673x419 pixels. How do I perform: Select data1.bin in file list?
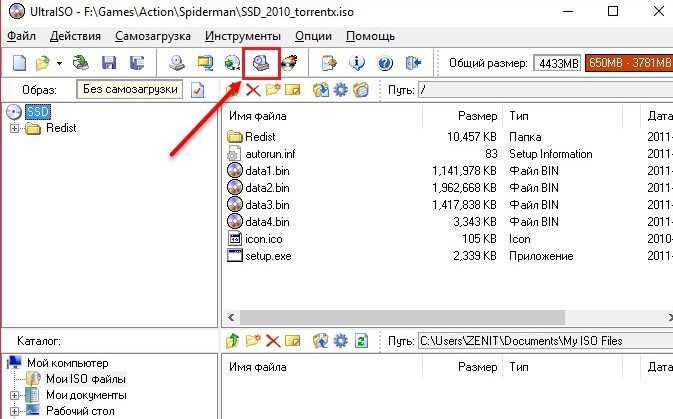click(267, 171)
